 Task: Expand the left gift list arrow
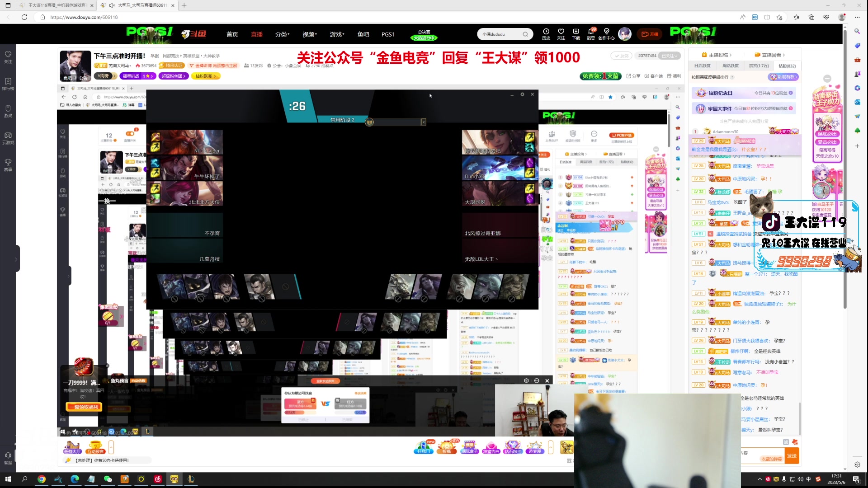tap(111, 447)
